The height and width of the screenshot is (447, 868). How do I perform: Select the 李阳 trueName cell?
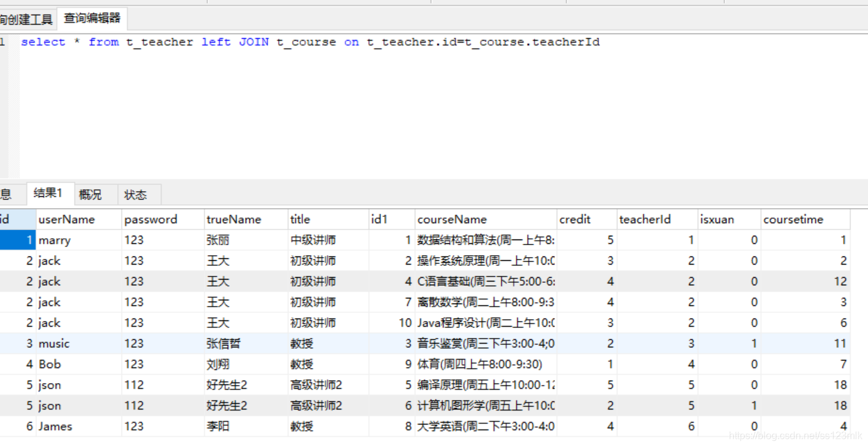(246, 426)
